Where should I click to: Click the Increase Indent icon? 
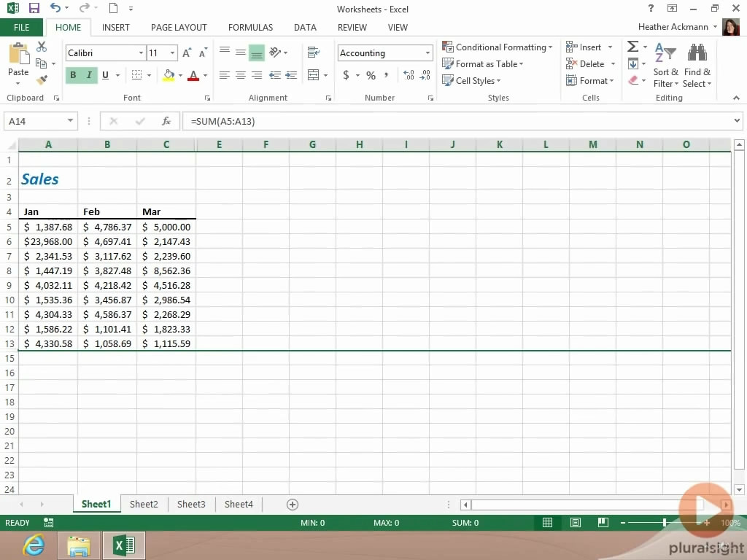(x=291, y=75)
